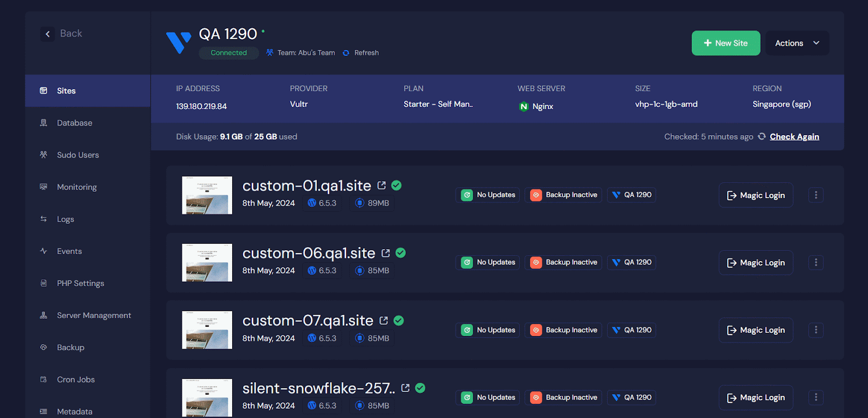The image size is (868, 418).
Task: Click the Backup Inactive badge for custom-01.qa1.site
Action: [x=564, y=195]
